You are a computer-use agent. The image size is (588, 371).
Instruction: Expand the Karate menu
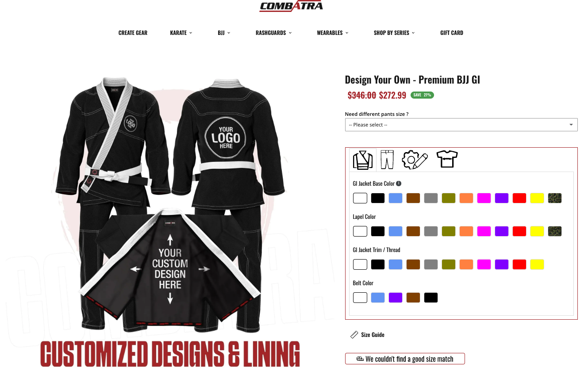pos(181,33)
